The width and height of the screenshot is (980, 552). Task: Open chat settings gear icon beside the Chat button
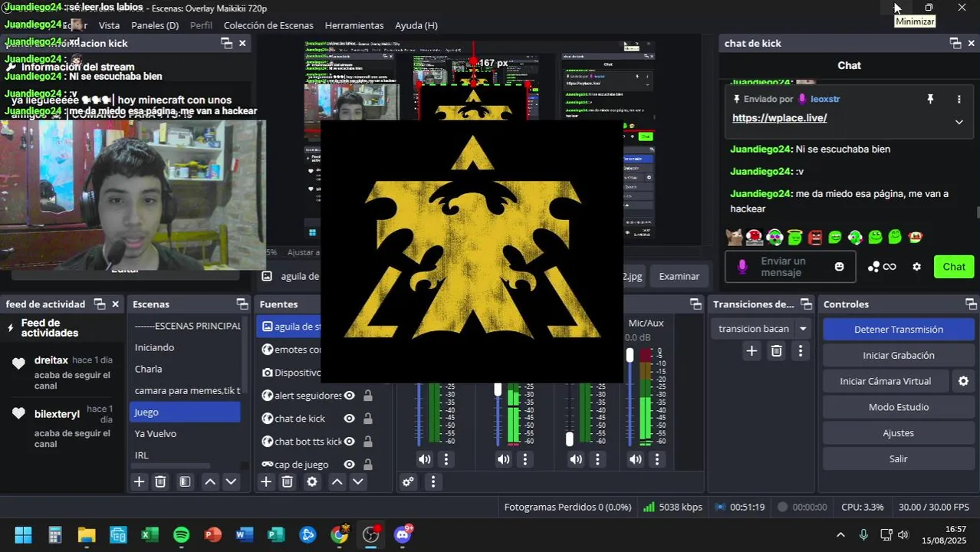point(916,267)
